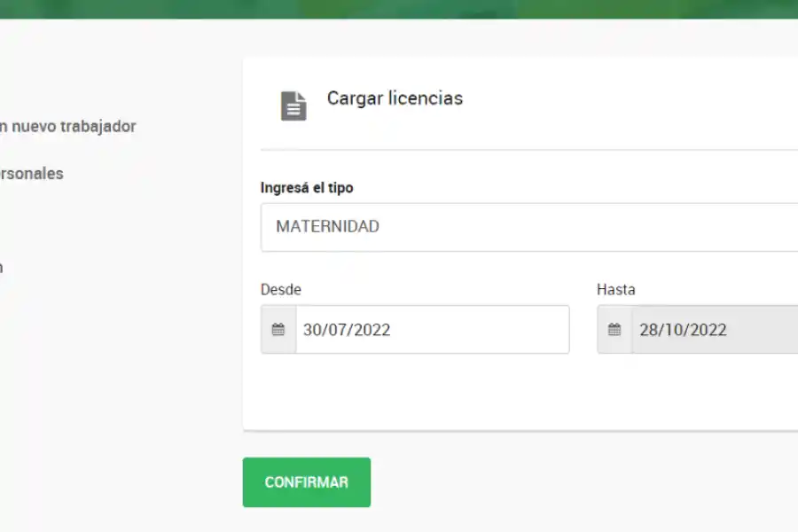The height and width of the screenshot is (532, 798).
Task: Click the document icon beside Cargar licencias
Action: click(293, 106)
